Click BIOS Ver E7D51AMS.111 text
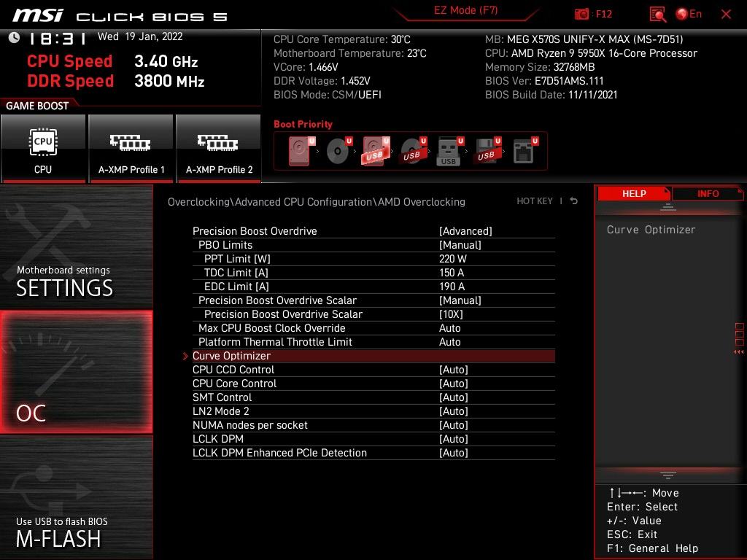This screenshot has height=560, width=747. pos(544,81)
